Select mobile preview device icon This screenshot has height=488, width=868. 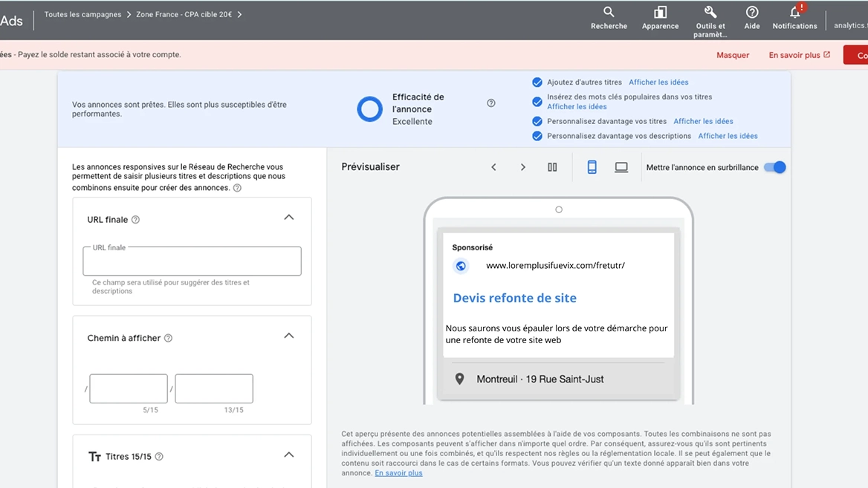click(592, 167)
